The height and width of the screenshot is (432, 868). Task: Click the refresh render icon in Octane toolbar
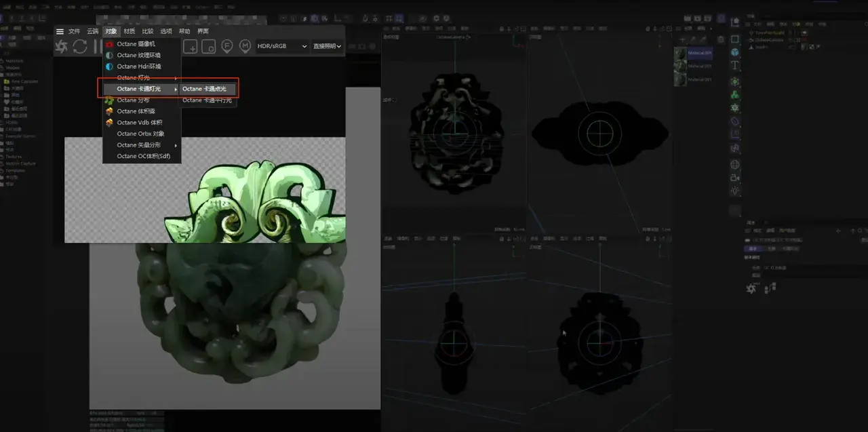79,46
